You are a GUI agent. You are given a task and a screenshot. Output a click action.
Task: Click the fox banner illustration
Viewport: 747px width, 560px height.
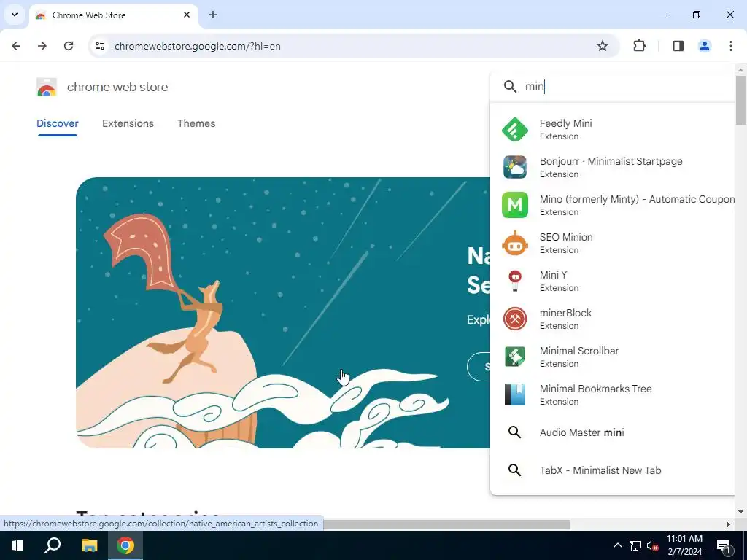(x=283, y=312)
